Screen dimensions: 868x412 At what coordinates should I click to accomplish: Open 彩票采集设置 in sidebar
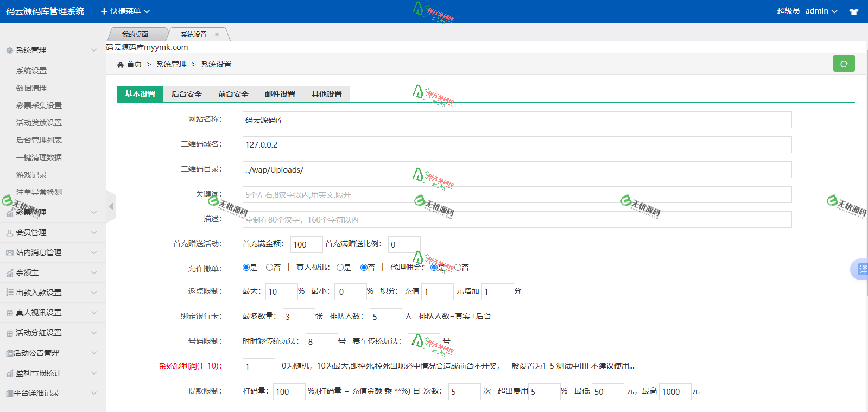coord(39,105)
